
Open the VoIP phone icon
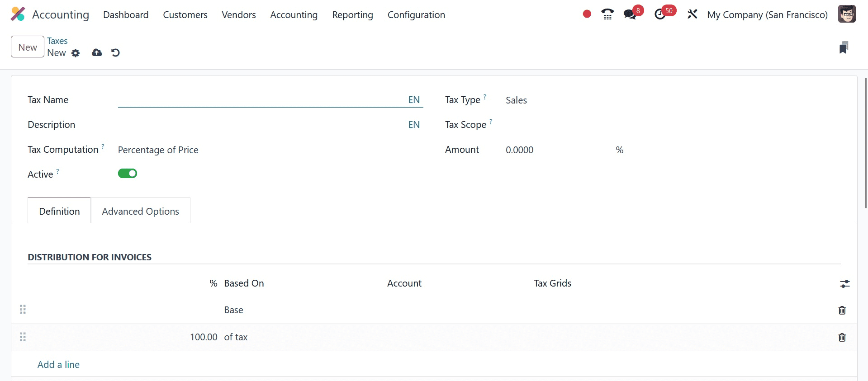tap(607, 14)
